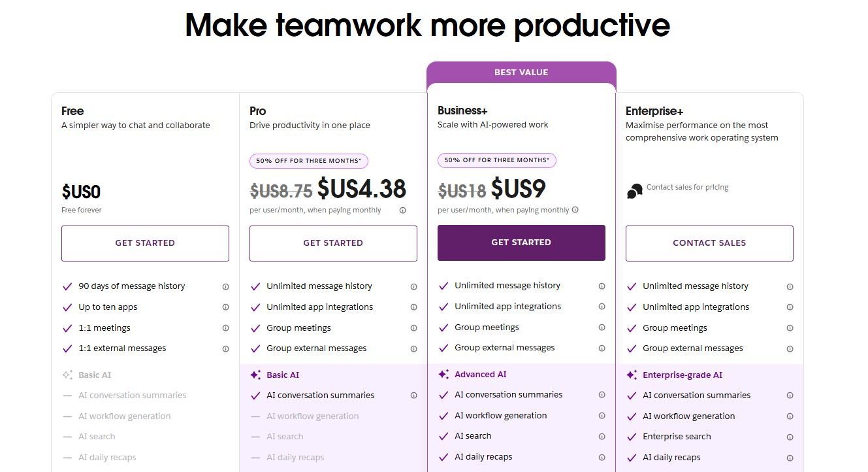The width and height of the screenshot is (868, 472).
Task: Click info icon for Pro AI conversation summaries
Action: (x=413, y=396)
